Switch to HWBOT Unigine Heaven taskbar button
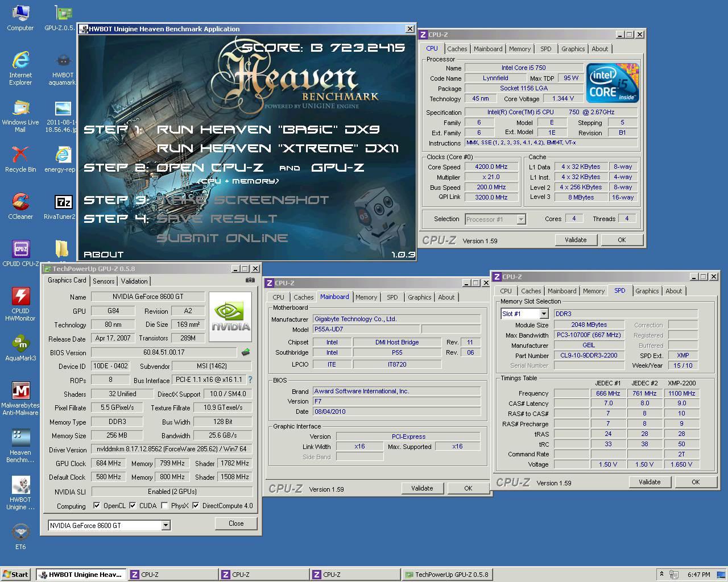Viewport: 728px width, 582px height. point(81,575)
